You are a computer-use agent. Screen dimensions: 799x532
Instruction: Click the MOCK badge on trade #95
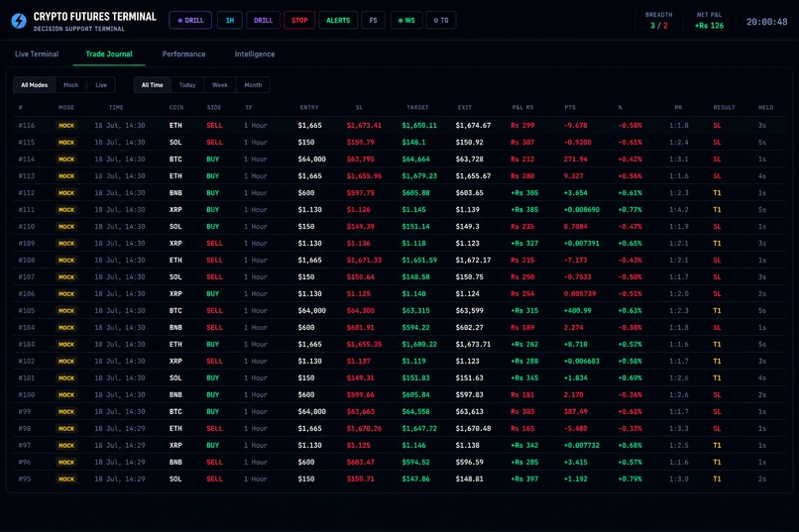click(x=66, y=479)
